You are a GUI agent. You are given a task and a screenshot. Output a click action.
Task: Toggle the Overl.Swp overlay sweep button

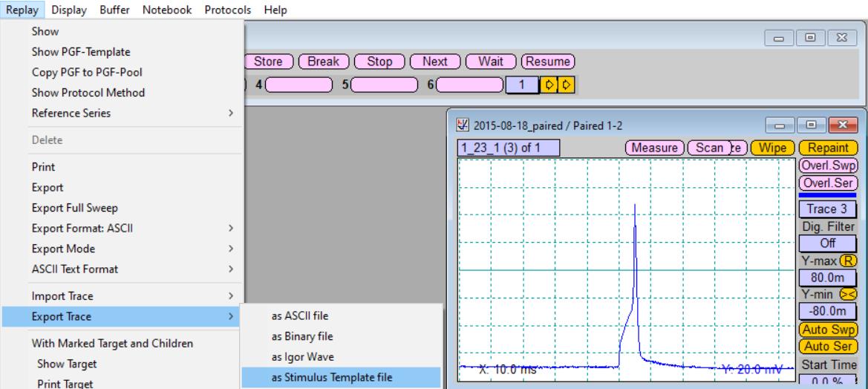[828, 166]
